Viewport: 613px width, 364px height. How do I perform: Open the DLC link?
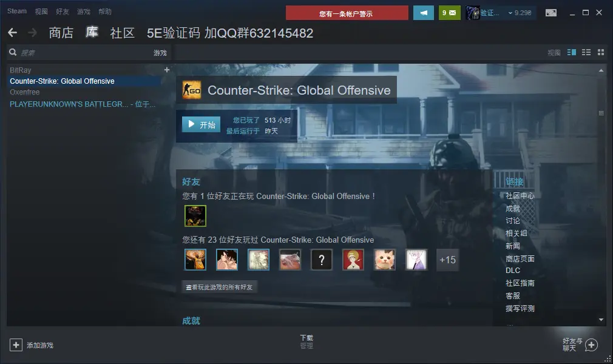[x=512, y=270]
